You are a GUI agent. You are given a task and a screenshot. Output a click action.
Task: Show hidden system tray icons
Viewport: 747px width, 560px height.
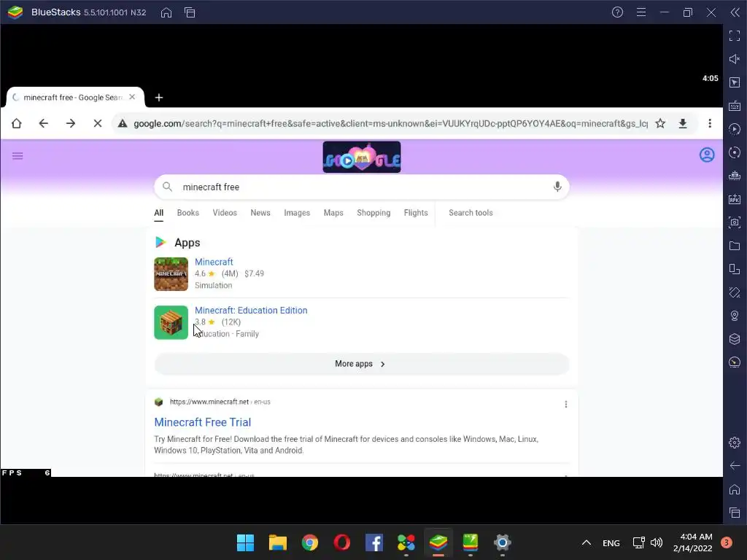pyautogui.click(x=587, y=542)
